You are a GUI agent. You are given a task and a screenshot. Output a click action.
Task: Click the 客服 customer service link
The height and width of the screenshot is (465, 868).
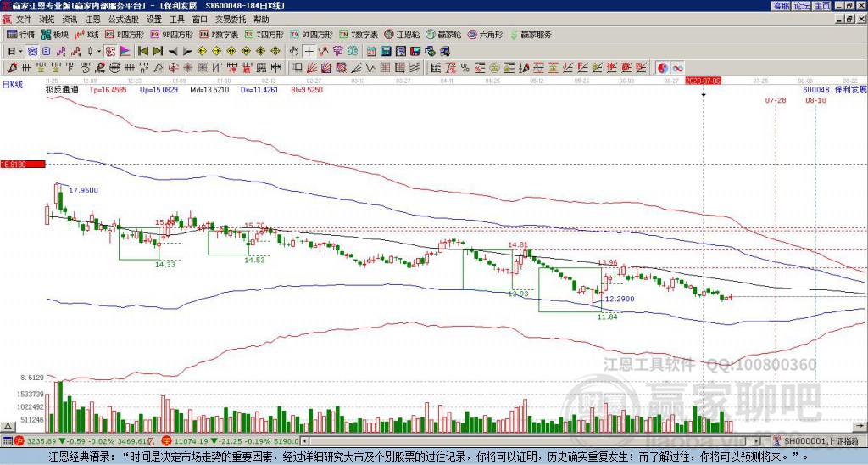[781, 6]
